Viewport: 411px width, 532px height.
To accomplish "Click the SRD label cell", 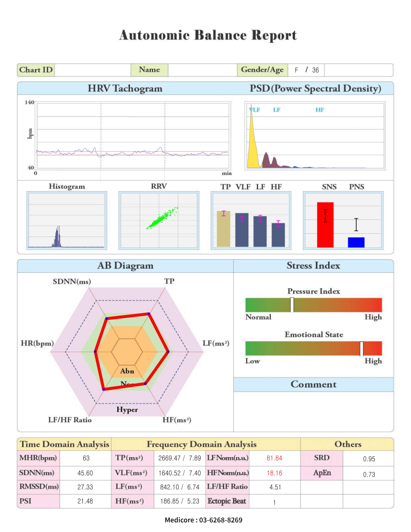I will click(x=322, y=458).
